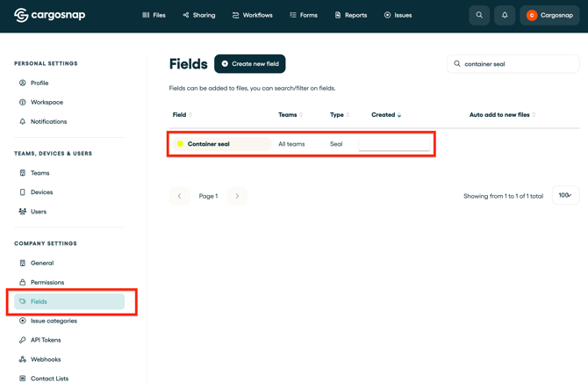Viewport: 588px width, 390px height.
Task: Open Notifications settings in sidebar
Action: pyautogui.click(x=48, y=121)
